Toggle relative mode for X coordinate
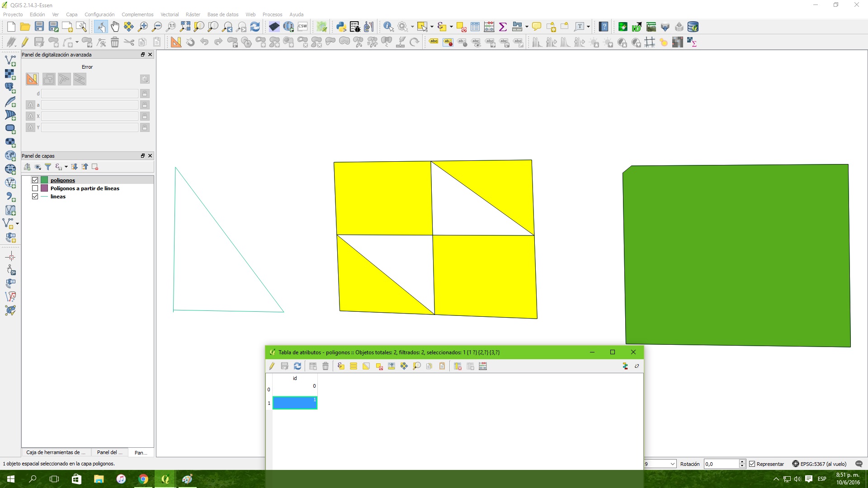 point(30,116)
